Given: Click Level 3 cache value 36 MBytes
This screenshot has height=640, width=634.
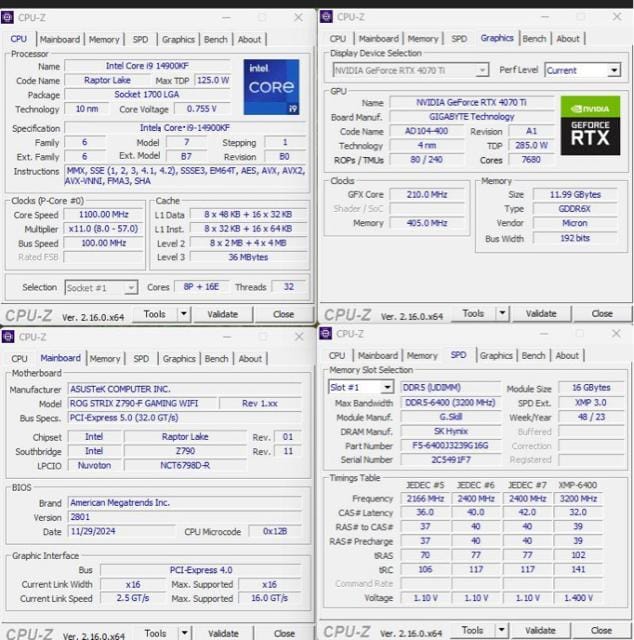Looking at the screenshot, I should coord(248,257).
